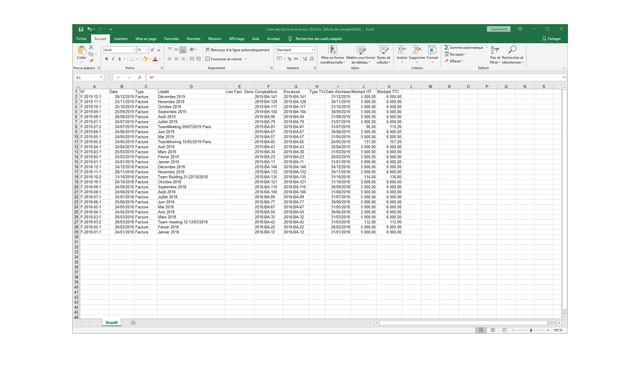Open the font size dropdown
This screenshot has height=376, width=640.
click(147, 50)
